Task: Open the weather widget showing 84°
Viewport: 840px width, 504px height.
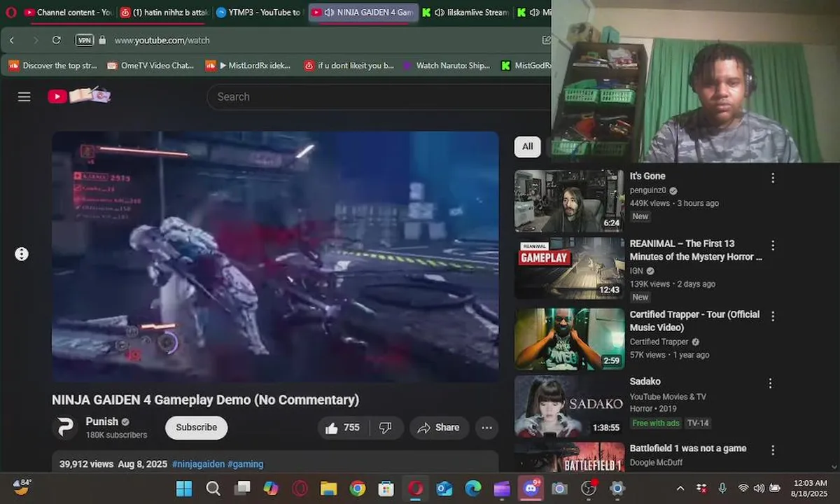Action: click(x=23, y=486)
